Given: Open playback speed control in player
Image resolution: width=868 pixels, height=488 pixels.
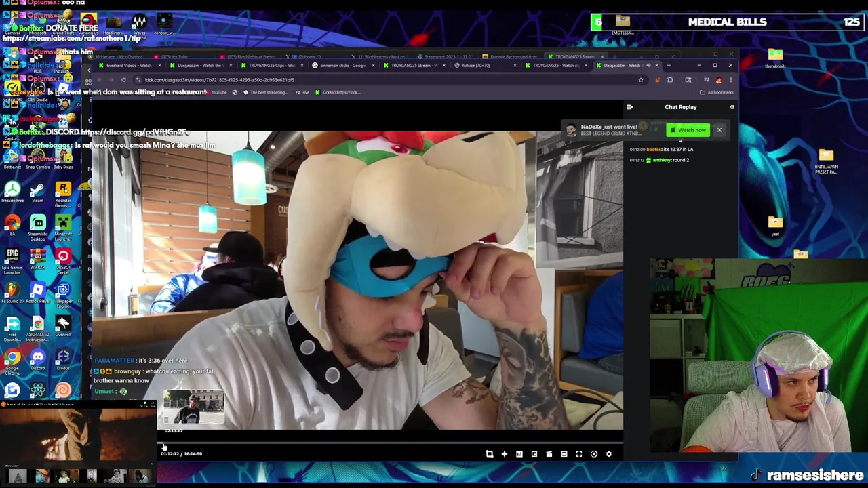Looking at the screenshot, I should coord(593,454).
